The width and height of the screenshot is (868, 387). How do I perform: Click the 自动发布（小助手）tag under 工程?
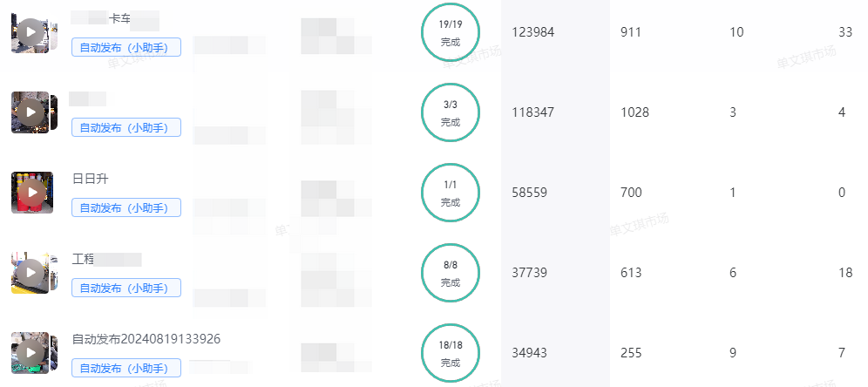tap(126, 288)
